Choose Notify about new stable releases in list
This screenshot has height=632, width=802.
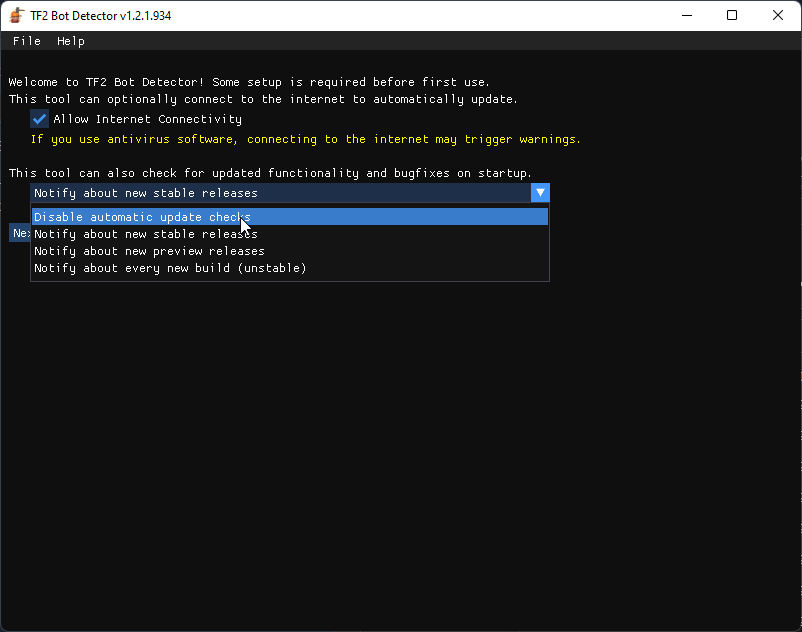point(146,234)
